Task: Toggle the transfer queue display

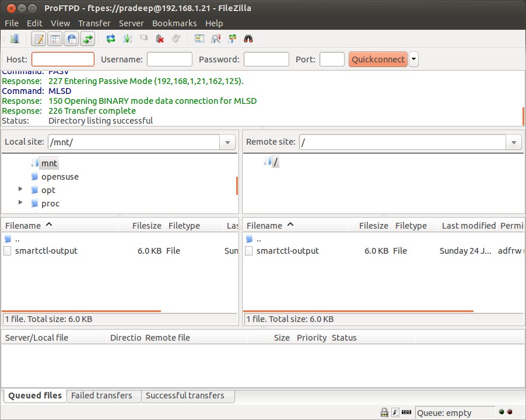Action: [x=87, y=39]
